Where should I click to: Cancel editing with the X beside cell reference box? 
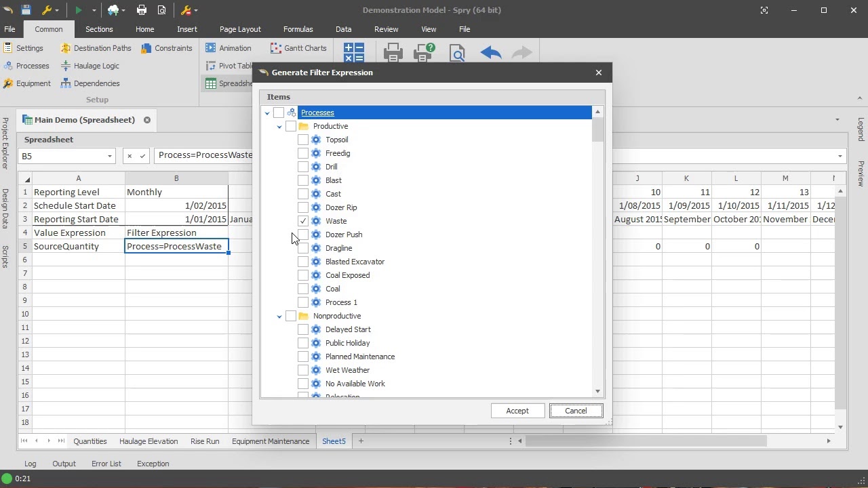130,156
